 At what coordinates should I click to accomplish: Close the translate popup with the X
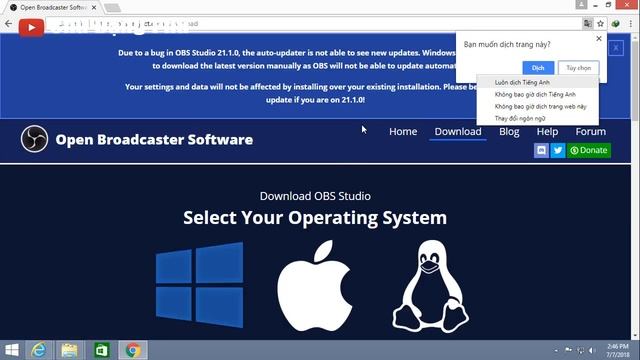599,38
